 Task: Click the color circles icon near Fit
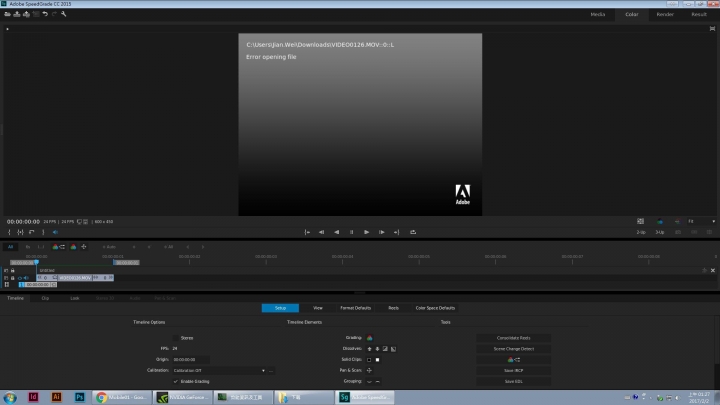click(660, 221)
